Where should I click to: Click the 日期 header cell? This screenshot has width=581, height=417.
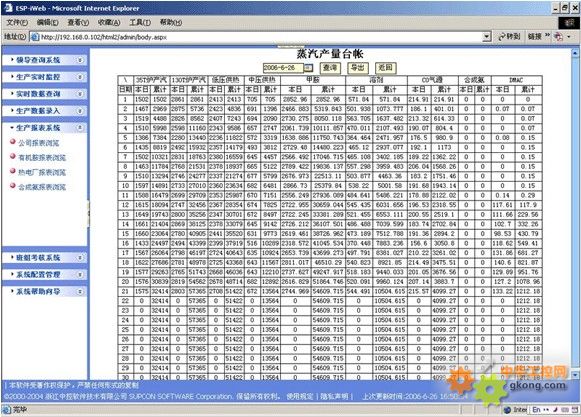[125, 90]
